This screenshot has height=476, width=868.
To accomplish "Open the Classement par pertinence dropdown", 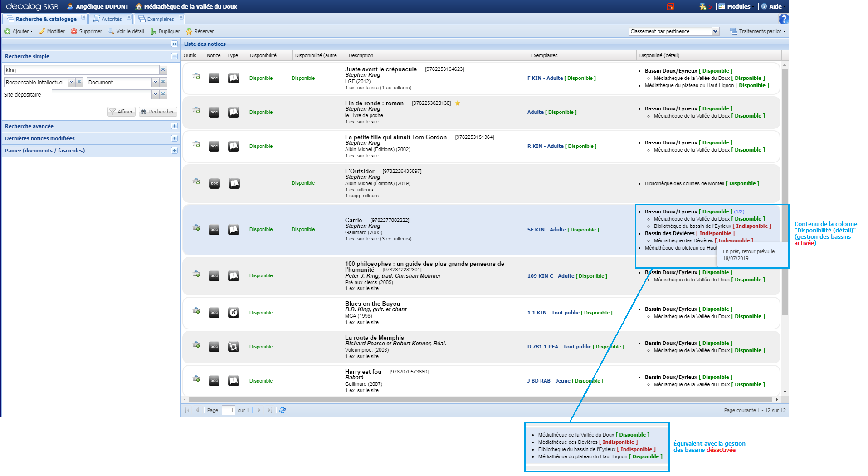I will click(716, 31).
